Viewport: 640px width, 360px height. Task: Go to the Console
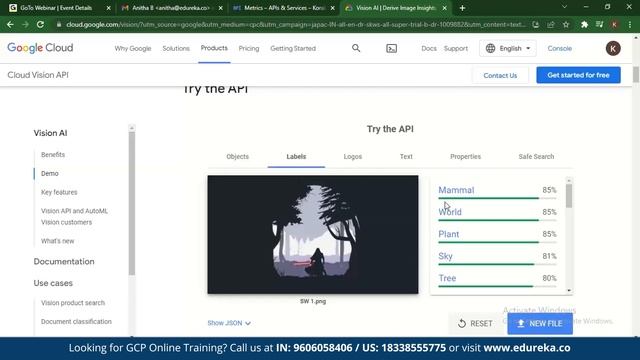[559, 48]
